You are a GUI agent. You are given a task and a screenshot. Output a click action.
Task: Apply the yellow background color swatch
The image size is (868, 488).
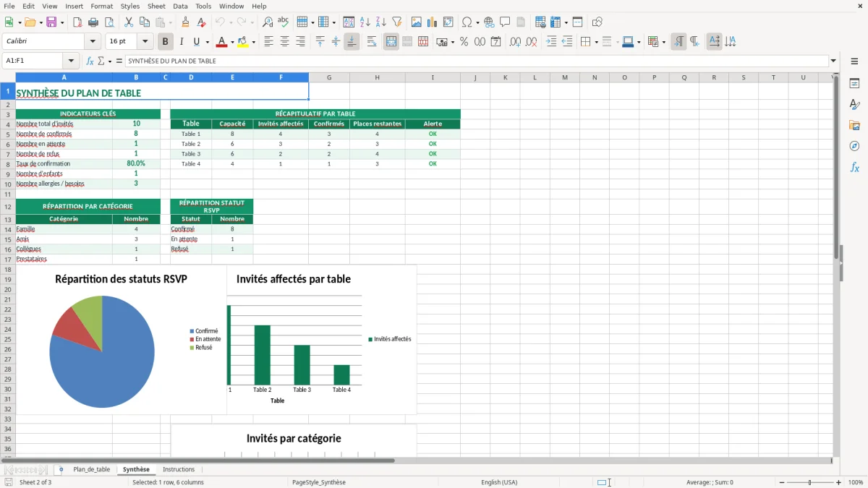point(243,42)
